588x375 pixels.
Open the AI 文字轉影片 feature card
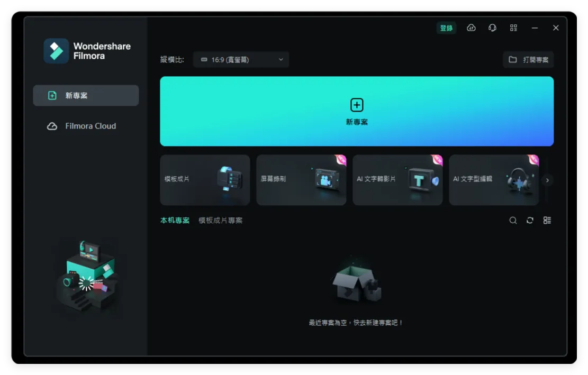click(x=397, y=180)
